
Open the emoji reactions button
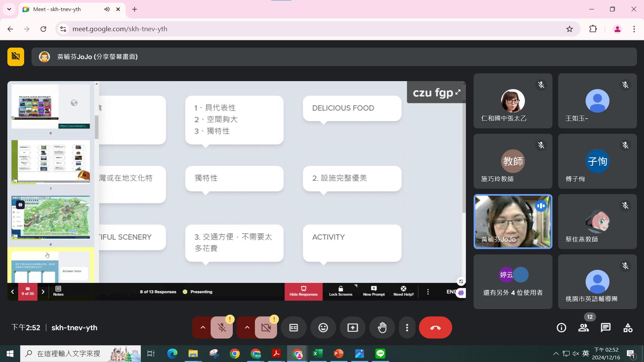[323, 327]
